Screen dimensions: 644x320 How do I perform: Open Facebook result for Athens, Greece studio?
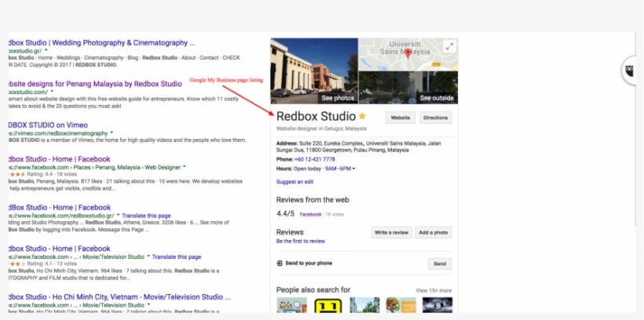pyautogui.click(x=60, y=208)
